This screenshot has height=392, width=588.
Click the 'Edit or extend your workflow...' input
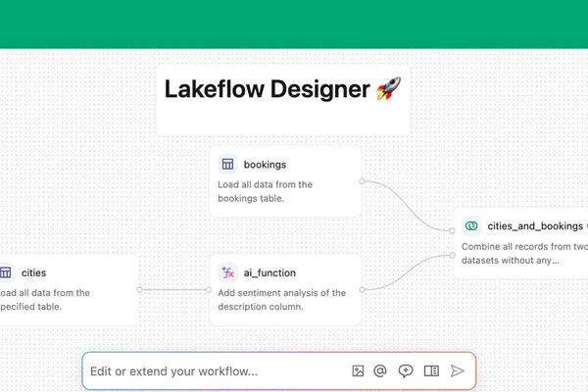coord(279,371)
